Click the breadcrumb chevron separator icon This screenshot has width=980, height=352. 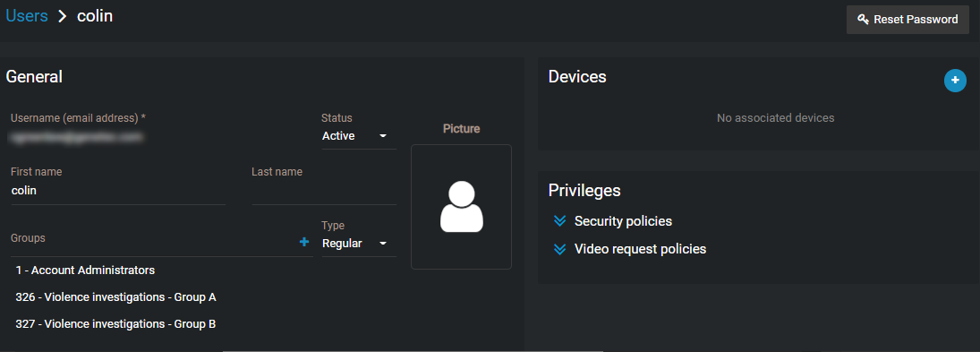pos(62,17)
